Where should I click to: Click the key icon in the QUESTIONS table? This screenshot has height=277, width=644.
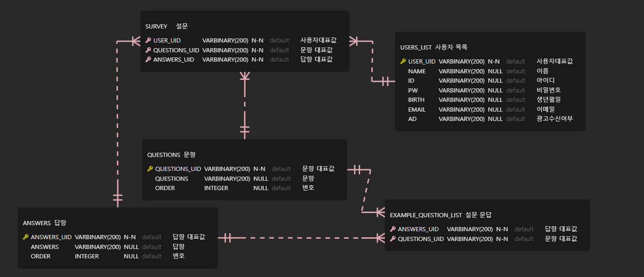[x=150, y=169]
